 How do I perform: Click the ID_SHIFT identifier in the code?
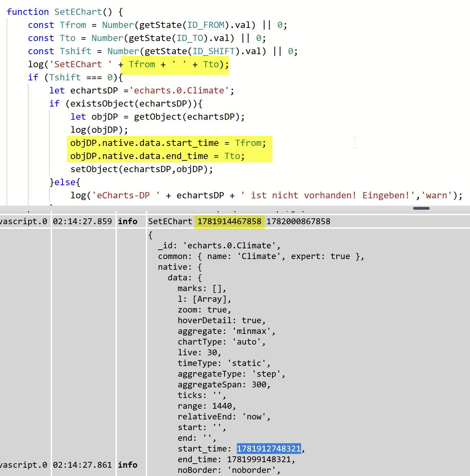pos(213,51)
